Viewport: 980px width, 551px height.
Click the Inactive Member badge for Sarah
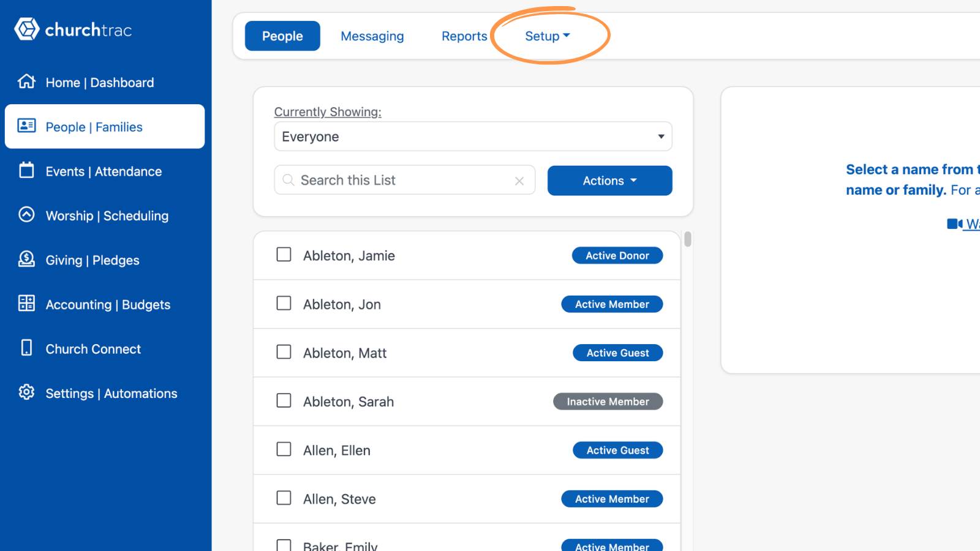click(x=608, y=402)
